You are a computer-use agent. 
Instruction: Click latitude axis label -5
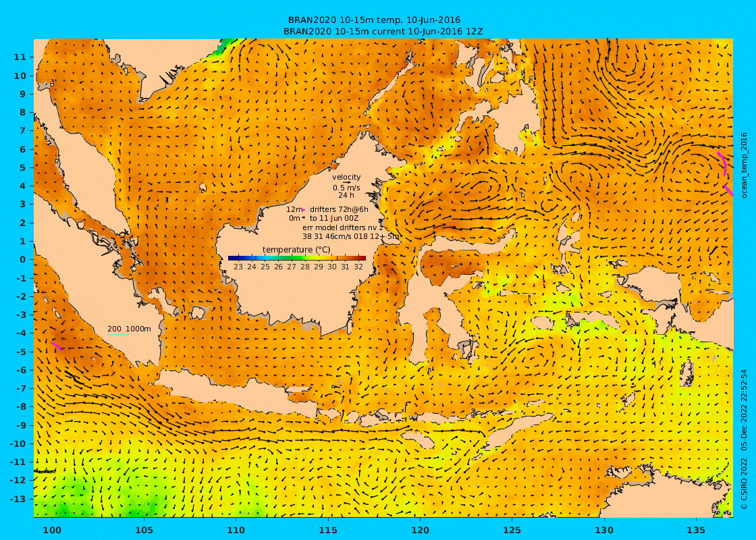coord(21,352)
